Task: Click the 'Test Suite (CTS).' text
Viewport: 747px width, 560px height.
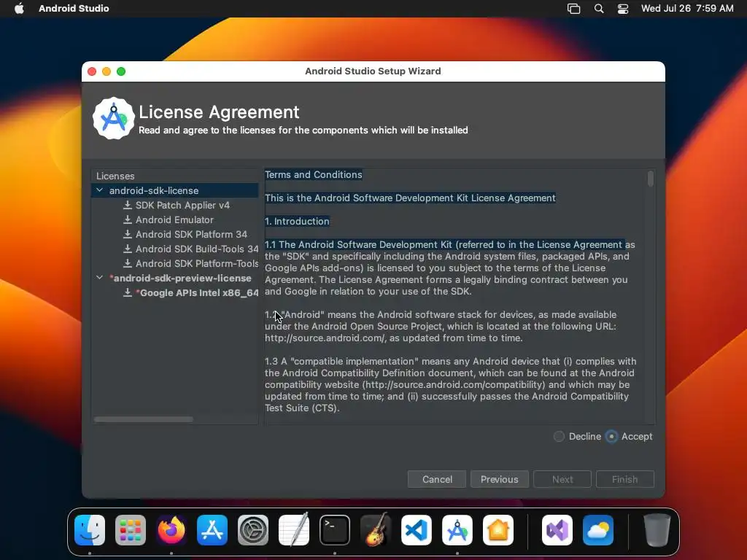Action: pos(302,408)
